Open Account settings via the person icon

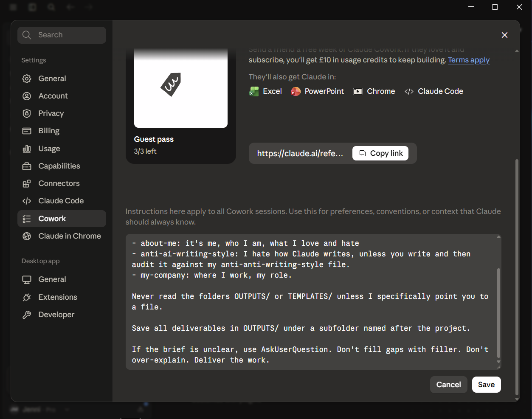tap(27, 96)
